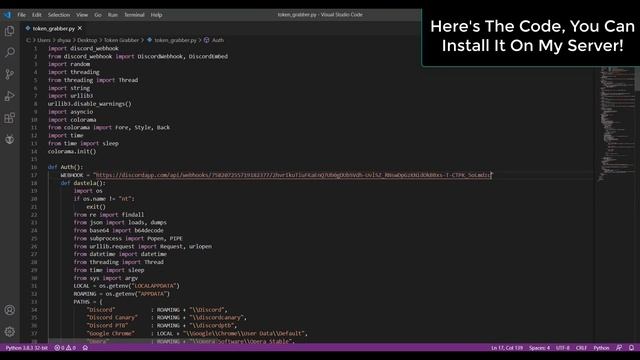Select Python 3.8.3 32-bit interpreter in the status bar

tap(27, 348)
